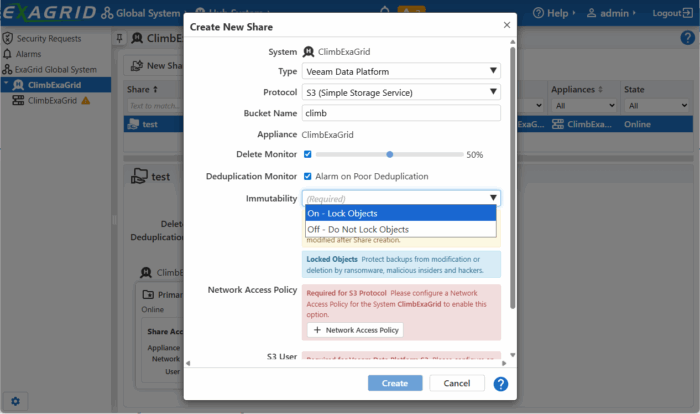Click the Delete Monitor slider handle
The image size is (700, 414).
(x=390, y=155)
